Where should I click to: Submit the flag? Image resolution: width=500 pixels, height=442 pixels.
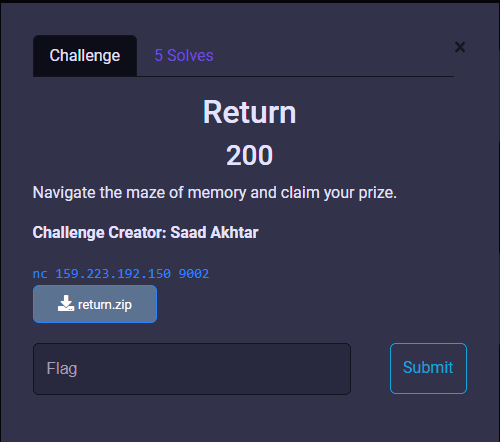click(x=428, y=368)
